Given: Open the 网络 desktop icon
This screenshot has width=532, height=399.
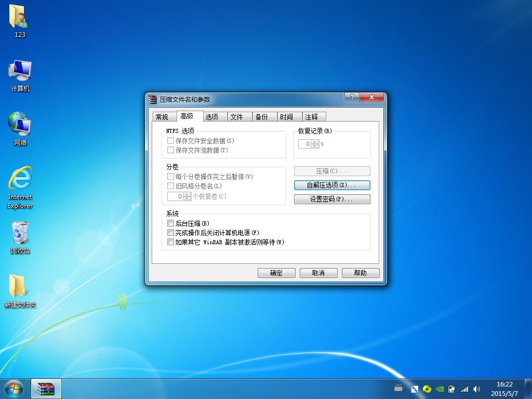Looking at the screenshot, I should pyautogui.click(x=20, y=129).
